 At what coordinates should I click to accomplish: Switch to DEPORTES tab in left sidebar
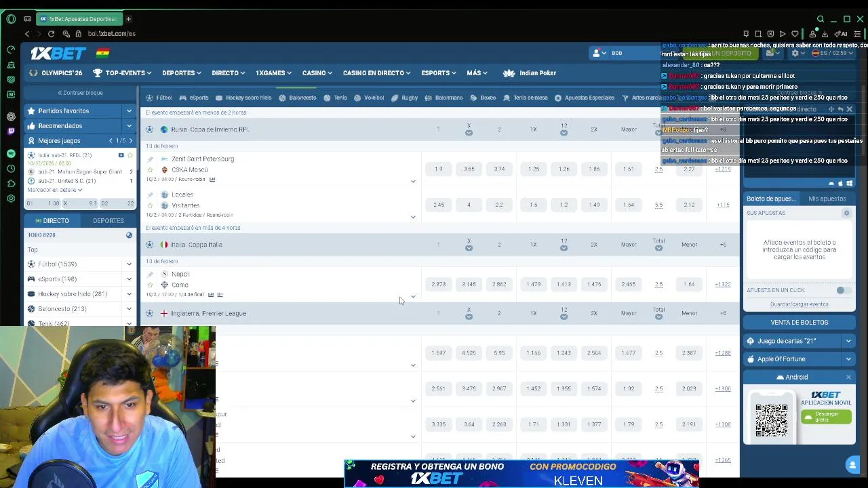click(108, 220)
